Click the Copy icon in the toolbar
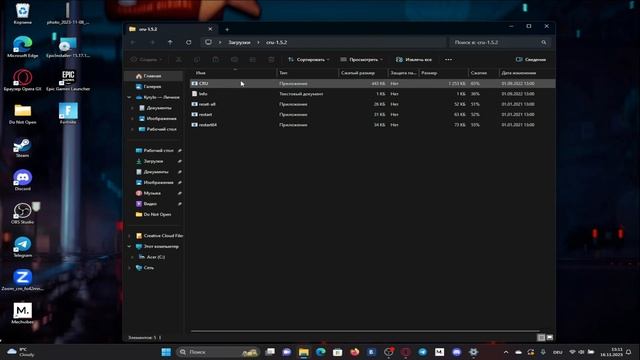Image resolution: width=640 pixels, height=360 pixels. [197, 60]
